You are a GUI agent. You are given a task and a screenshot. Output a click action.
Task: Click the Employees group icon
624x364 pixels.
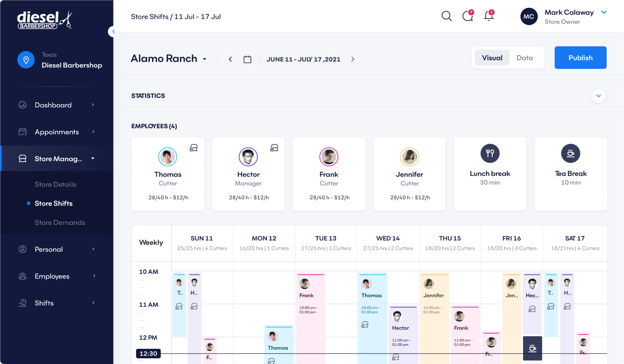tap(22, 276)
